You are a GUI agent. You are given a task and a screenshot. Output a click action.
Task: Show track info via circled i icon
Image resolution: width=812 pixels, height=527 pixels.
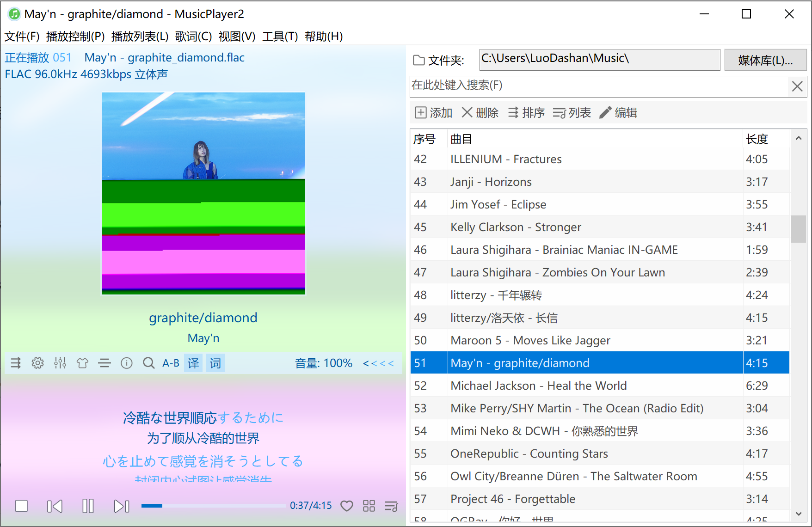coord(127,363)
